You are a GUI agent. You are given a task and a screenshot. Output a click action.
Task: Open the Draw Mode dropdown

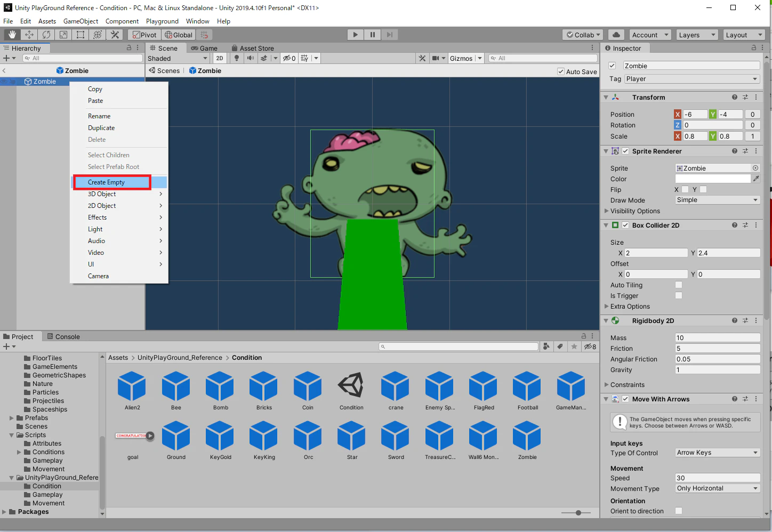coord(718,200)
